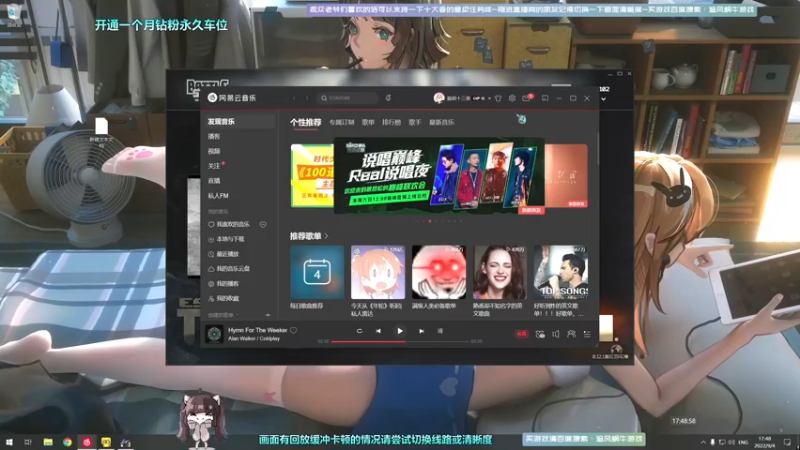
Task: Open the volume speaker control
Action: tap(556, 334)
